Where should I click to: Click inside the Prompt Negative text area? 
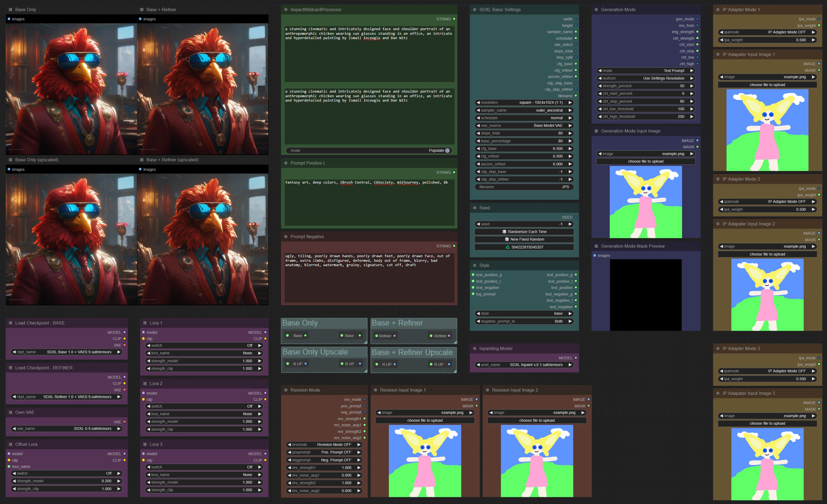[369, 277]
